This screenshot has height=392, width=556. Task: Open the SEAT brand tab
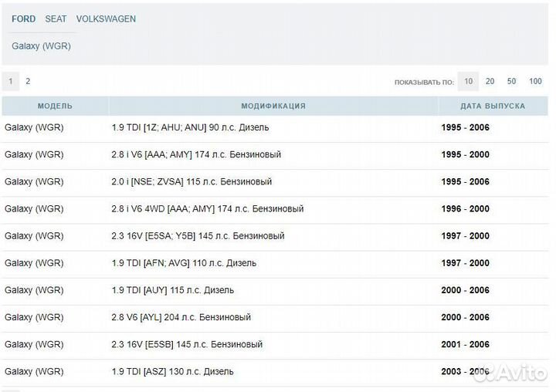pos(56,19)
